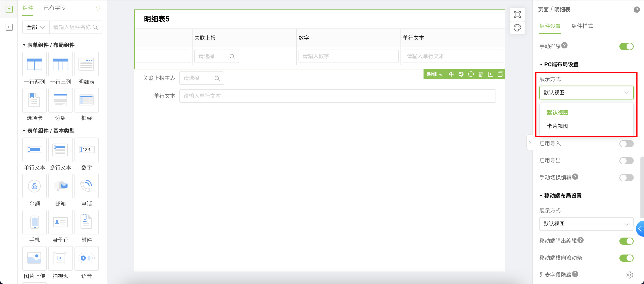The width and height of the screenshot is (644, 284).
Task: Open the 关联上报 lookup selector in table
Action: [x=216, y=56]
